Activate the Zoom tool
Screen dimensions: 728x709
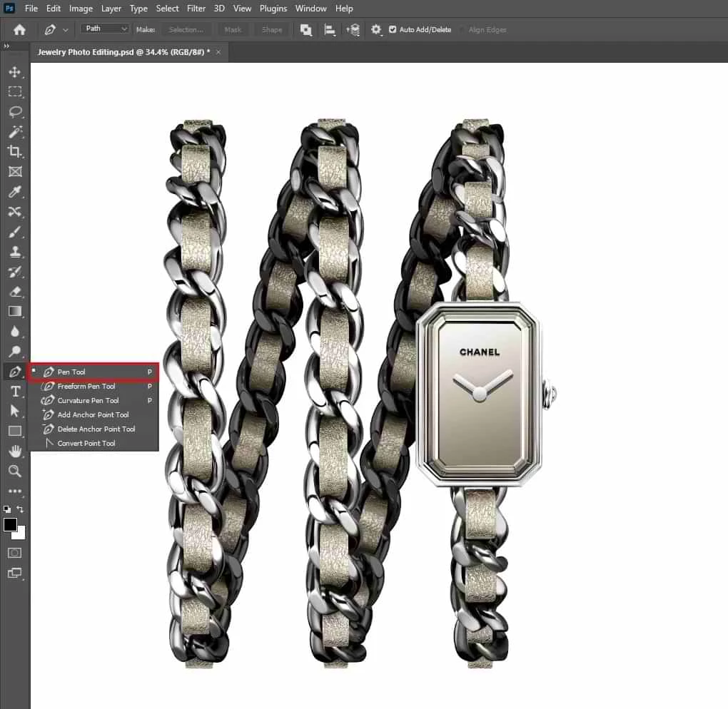pos(14,471)
